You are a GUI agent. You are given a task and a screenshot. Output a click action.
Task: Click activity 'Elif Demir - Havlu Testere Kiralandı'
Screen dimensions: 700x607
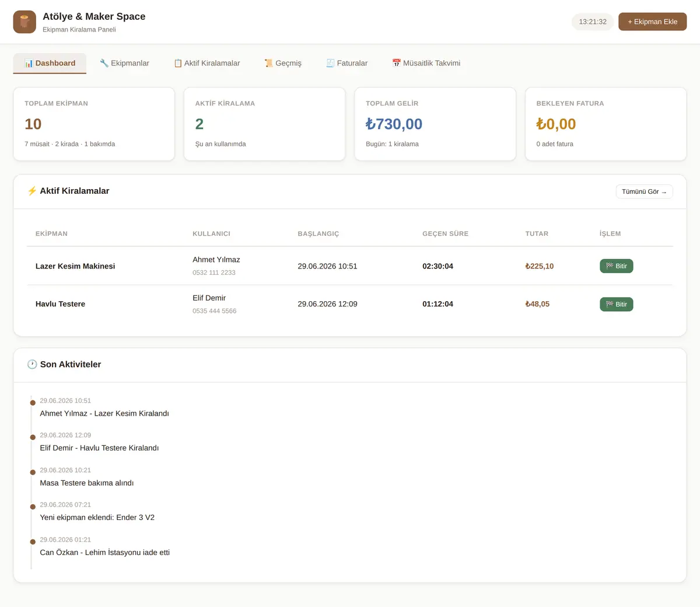click(99, 448)
